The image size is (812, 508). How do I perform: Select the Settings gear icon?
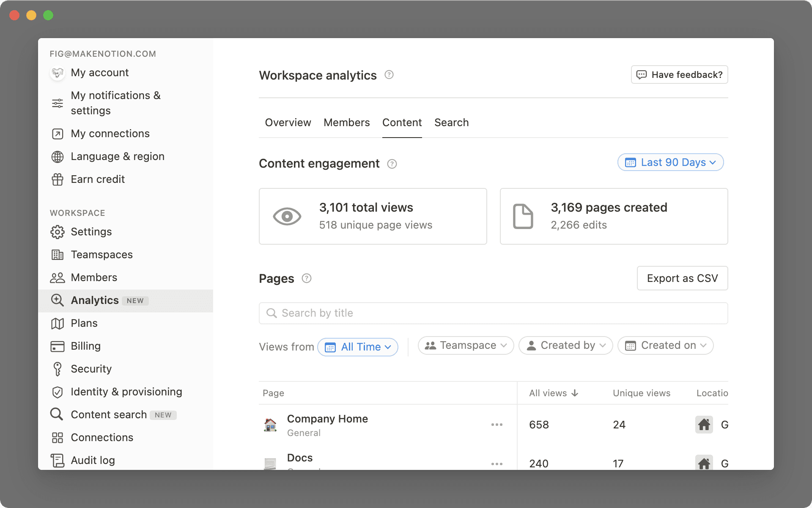(x=58, y=232)
